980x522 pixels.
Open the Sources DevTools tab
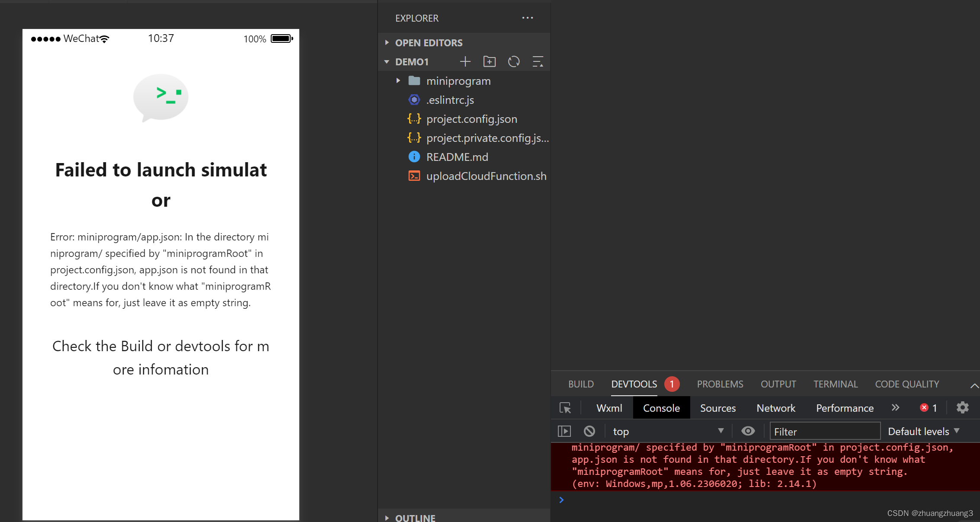pos(718,408)
